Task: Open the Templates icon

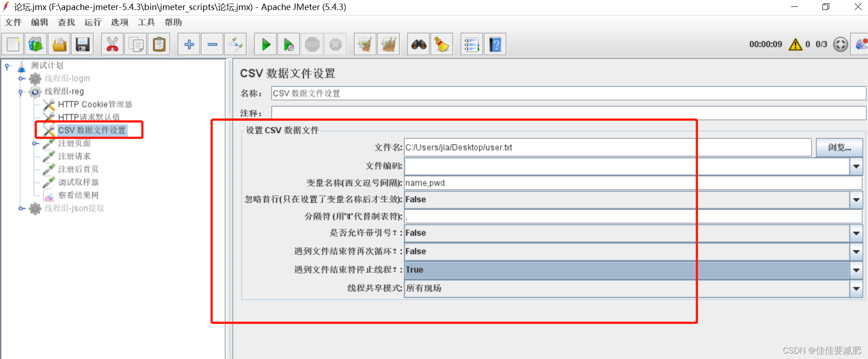Action: 36,44
